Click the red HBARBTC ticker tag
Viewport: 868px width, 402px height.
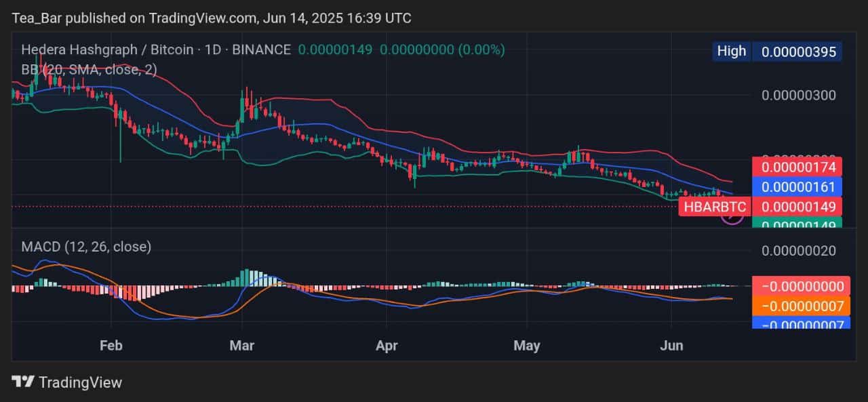click(x=715, y=207)
